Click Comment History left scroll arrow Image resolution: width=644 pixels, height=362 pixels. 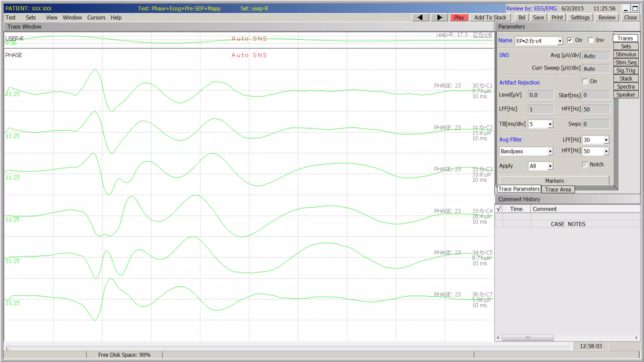click(498, 338)
